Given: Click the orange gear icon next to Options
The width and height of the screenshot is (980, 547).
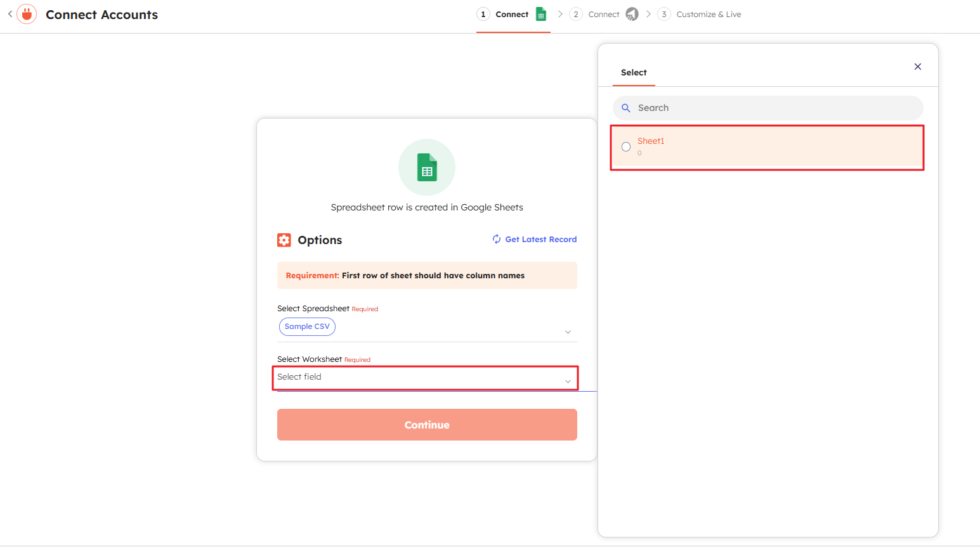Looking at the screenshot, I should 284,240.
